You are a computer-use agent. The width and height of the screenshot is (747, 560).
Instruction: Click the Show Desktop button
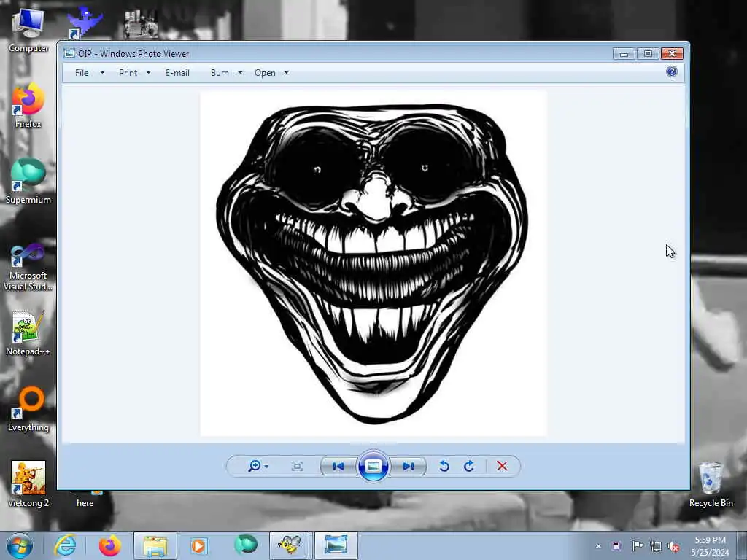[x=741, y=546]
